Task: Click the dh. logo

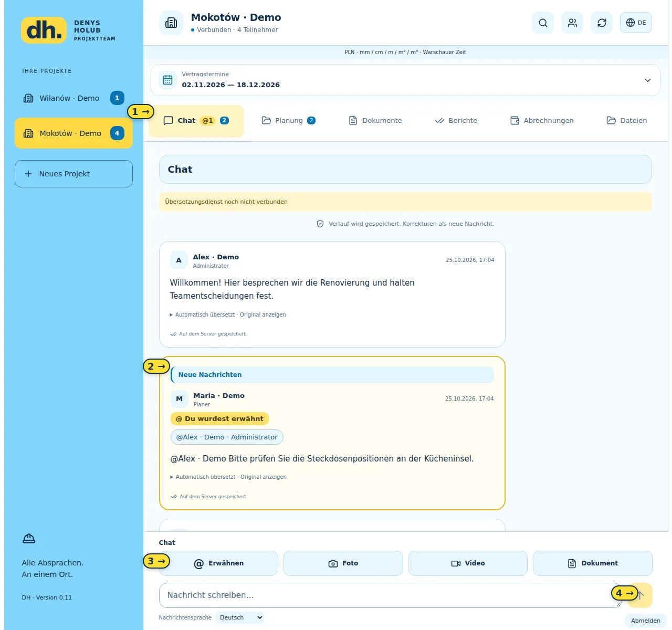Action: (44, 30)
